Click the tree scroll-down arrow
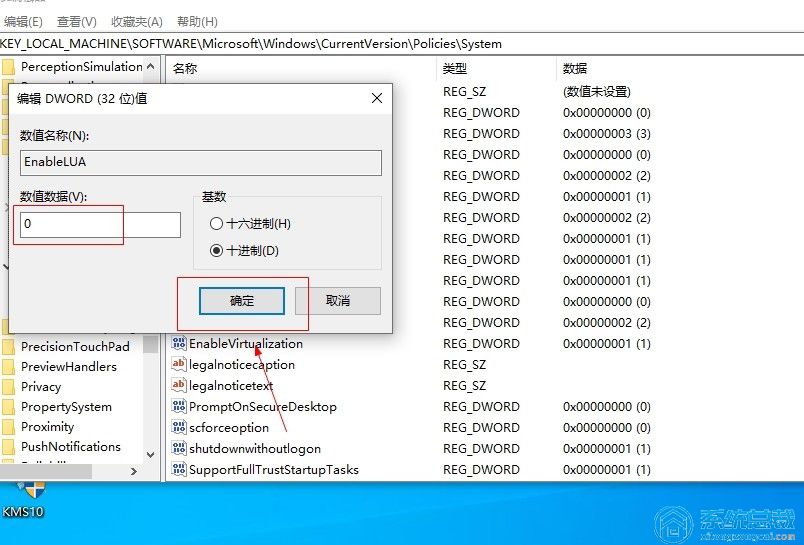The height and width of the screenshot is (545, 804). pos(151,454)
